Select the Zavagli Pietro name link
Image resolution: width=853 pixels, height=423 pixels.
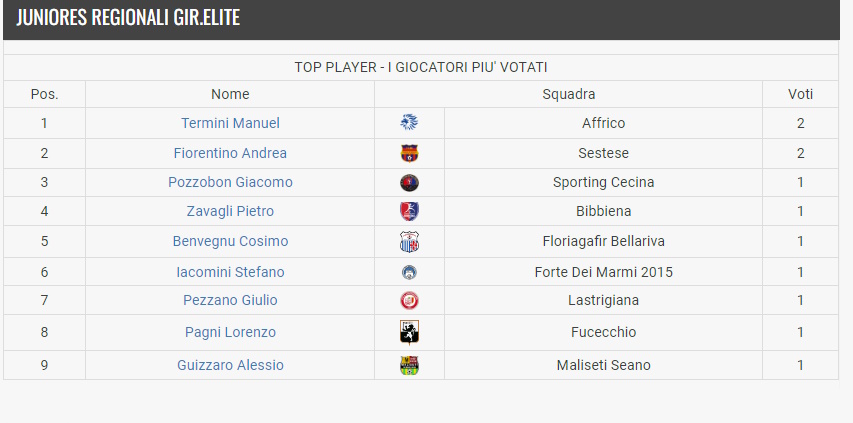click(230, 212)
